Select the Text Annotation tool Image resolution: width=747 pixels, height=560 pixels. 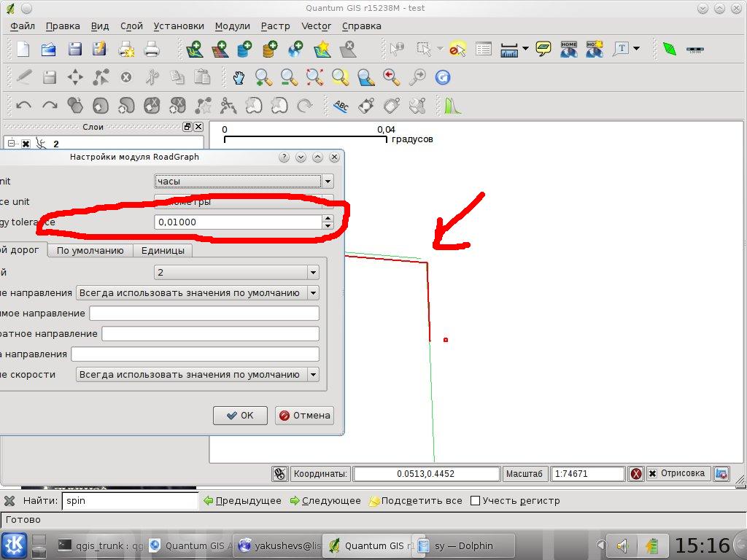[622, 49]
